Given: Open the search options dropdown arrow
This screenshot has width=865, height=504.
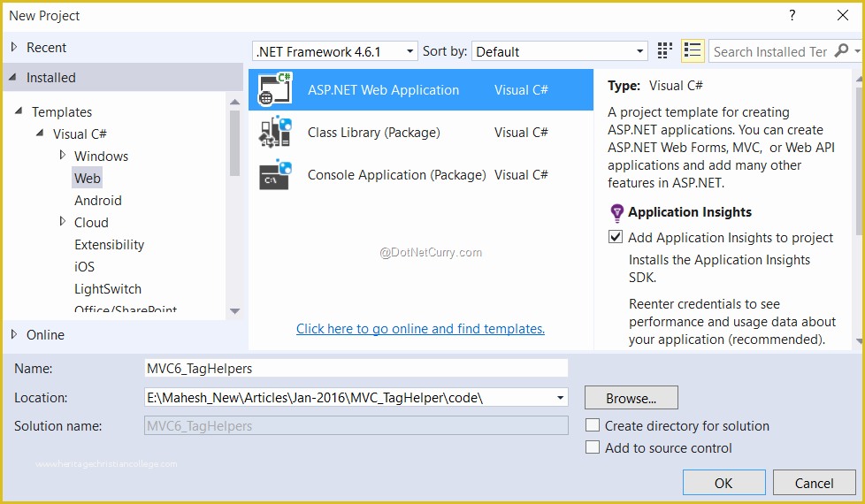Looking at the screenshot, I should coord(857,50).
